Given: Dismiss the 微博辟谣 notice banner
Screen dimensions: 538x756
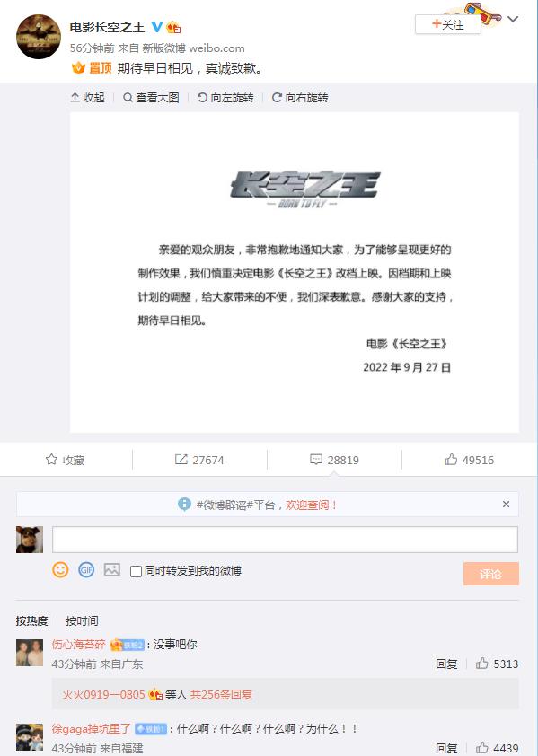Looking at the screenshot, I should click(506, 504).
